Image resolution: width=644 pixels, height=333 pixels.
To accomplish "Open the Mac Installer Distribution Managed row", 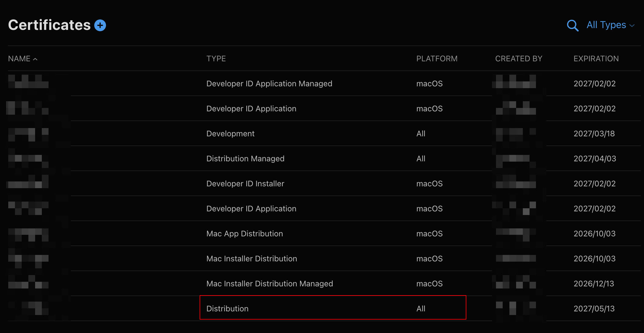I will click(324, 284).
